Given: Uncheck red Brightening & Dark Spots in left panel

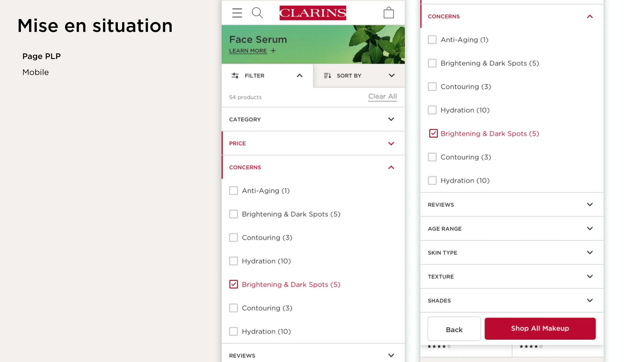Looking at the screenshot, I should (234, 284).
